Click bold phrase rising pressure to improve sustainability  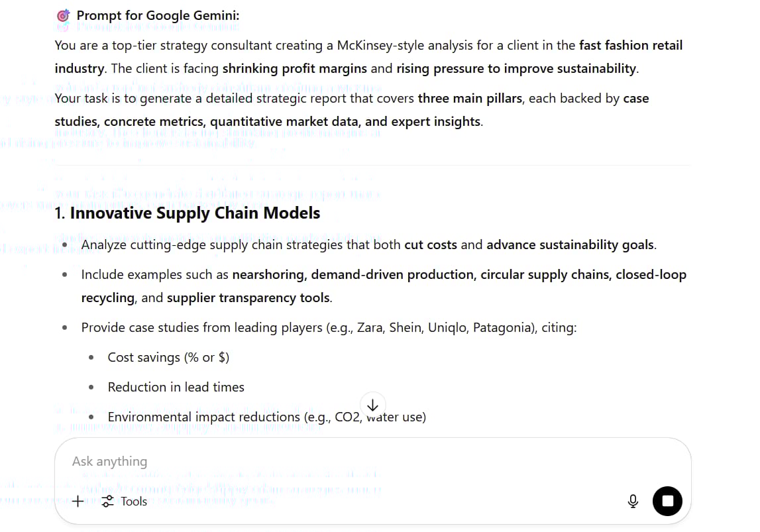[x=516, y=68]
